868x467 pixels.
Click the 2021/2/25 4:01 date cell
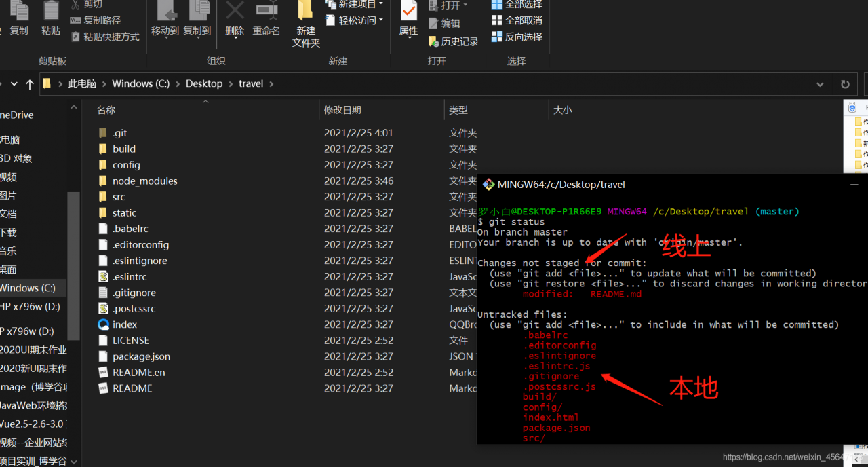[x=359, y=133]
